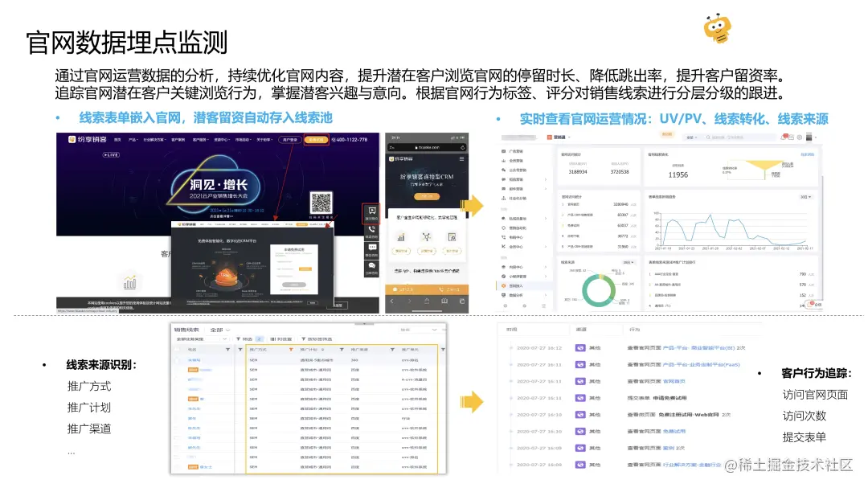The width and height of the screenshot is (868, 488).
Task: Click the purple source icon on 提交表单 row
Action: tap(579, 398)
